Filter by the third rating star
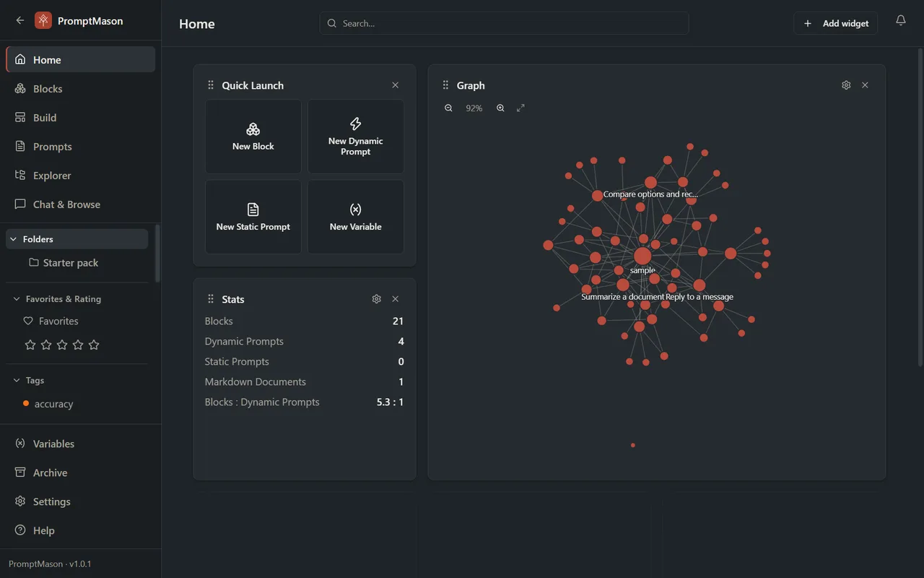 (x=62, y=345)
